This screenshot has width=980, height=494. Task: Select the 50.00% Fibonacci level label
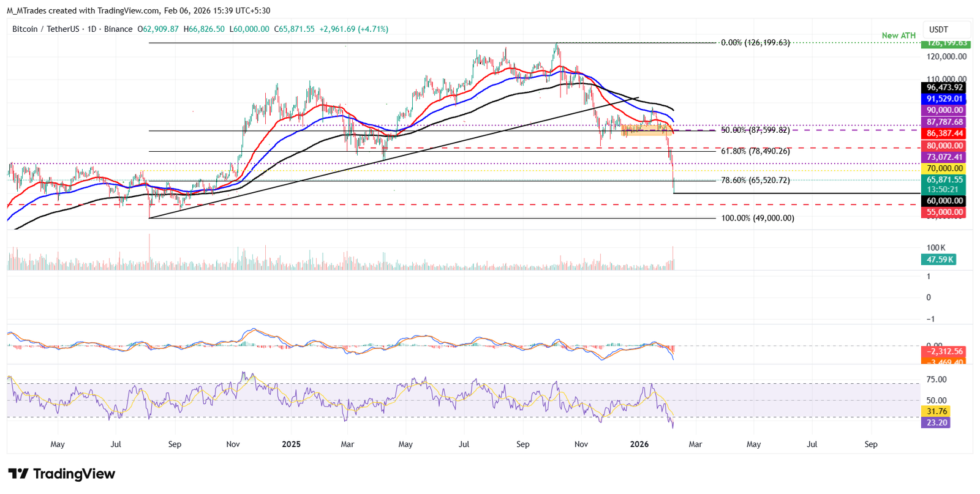click(755, 130)
